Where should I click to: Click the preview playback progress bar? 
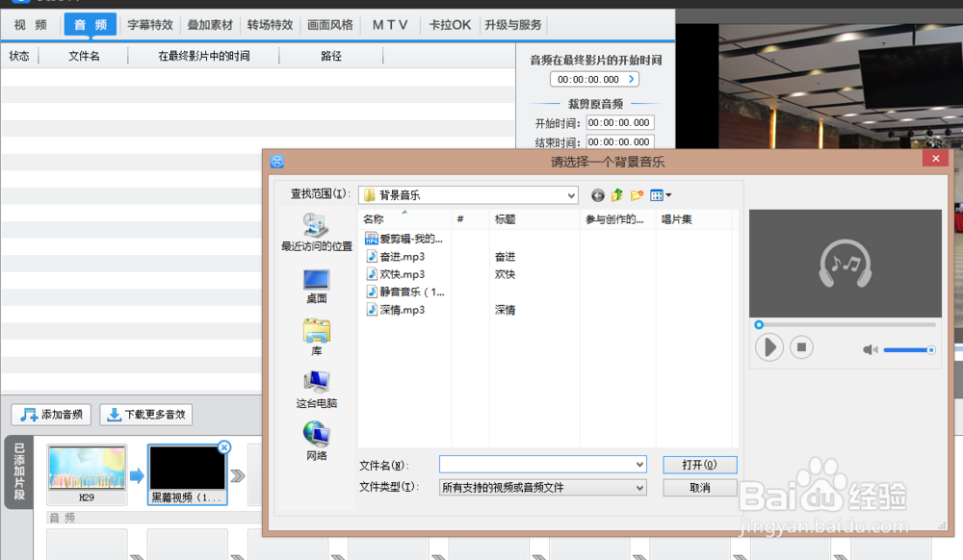pos(846,324)
